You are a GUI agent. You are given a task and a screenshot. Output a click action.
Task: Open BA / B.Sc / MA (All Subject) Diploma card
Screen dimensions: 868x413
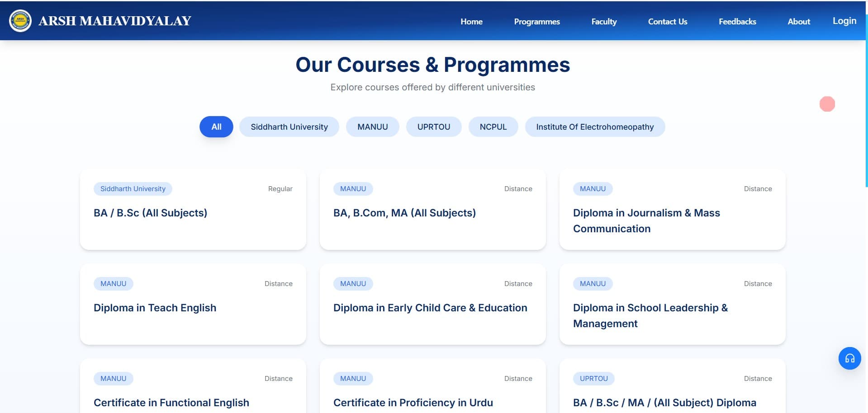click(x=673, y=385)
